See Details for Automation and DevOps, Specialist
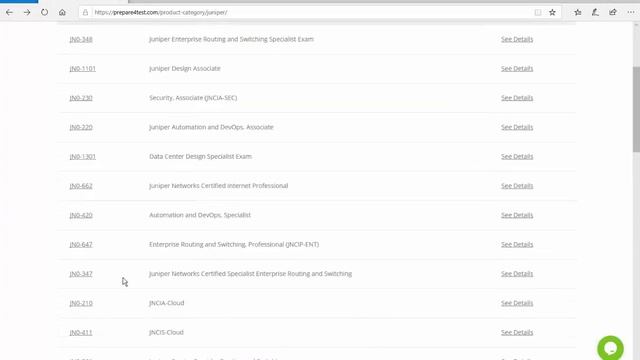This screenshot has width=640, height=360. coord(517,215)
